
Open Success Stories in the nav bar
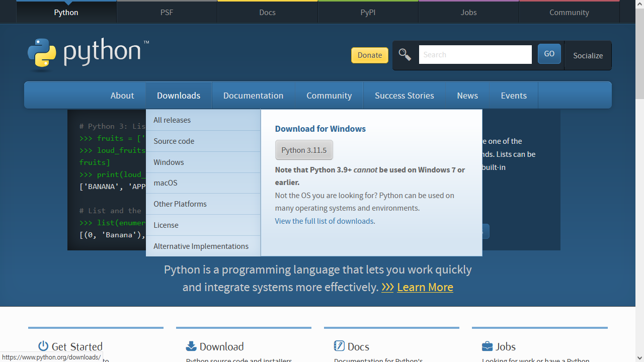405,96
